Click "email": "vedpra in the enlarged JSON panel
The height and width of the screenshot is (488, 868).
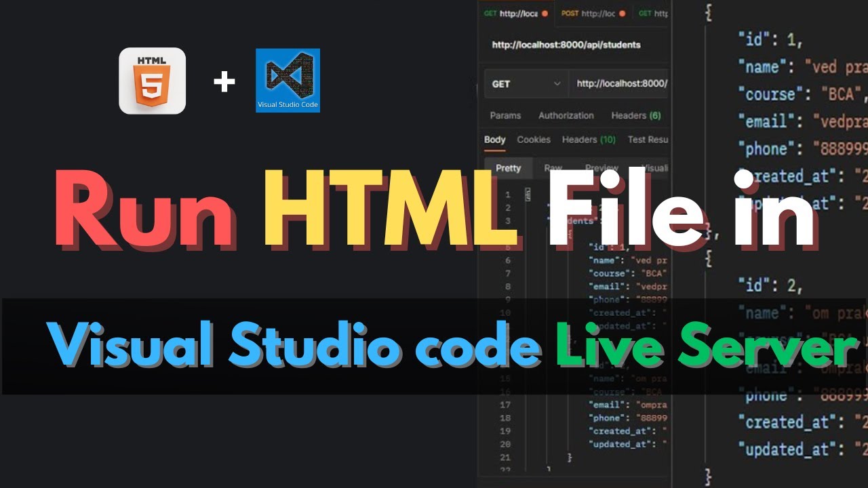point(802,121)
